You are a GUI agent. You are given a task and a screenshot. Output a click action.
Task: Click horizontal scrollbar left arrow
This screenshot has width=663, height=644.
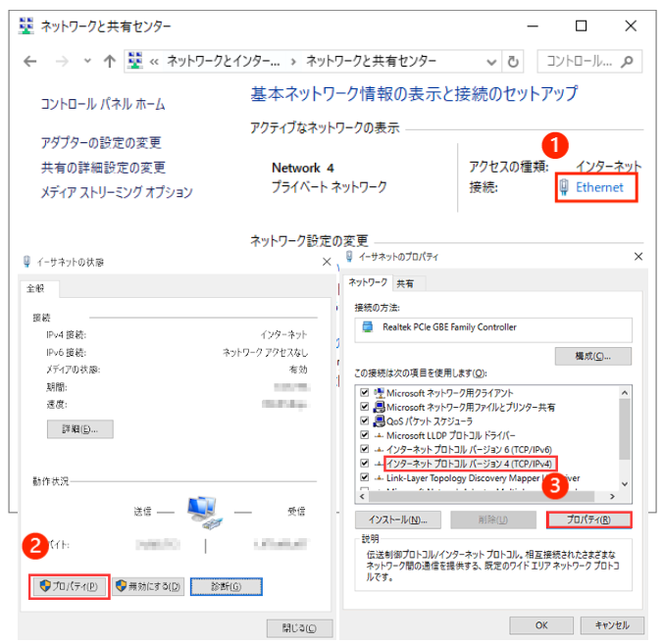pos(362,497)
